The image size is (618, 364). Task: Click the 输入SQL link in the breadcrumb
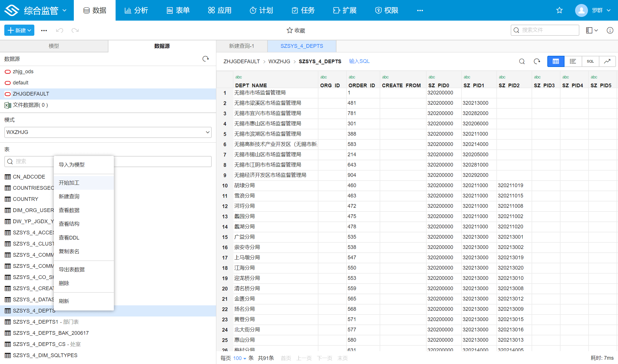[x=359, y=61]
